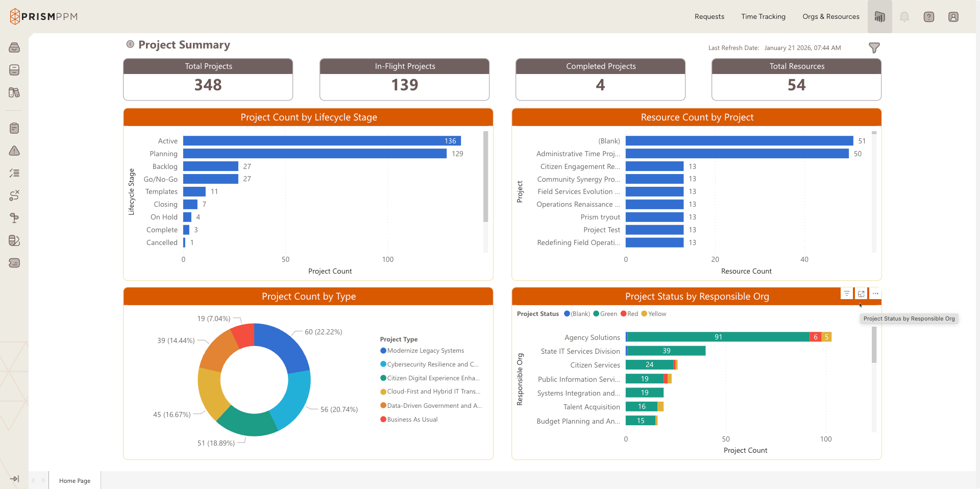This screenshot has height=489, width=980.
Task: Open Time Tracking in the top navigation
Action: click(763, 16)
